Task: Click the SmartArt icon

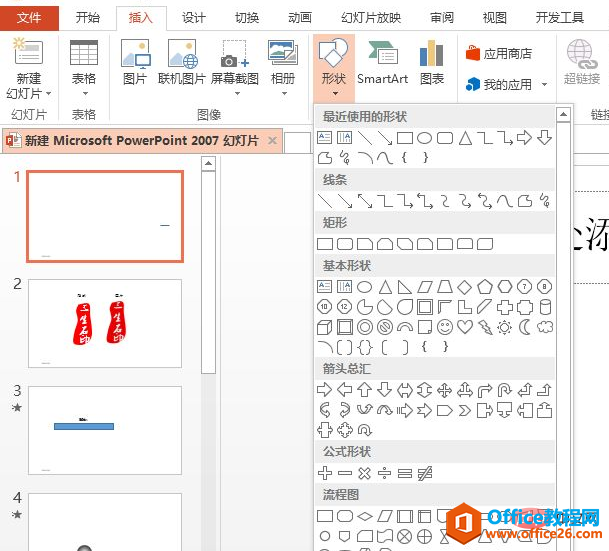Action: [x=383, y=52]
